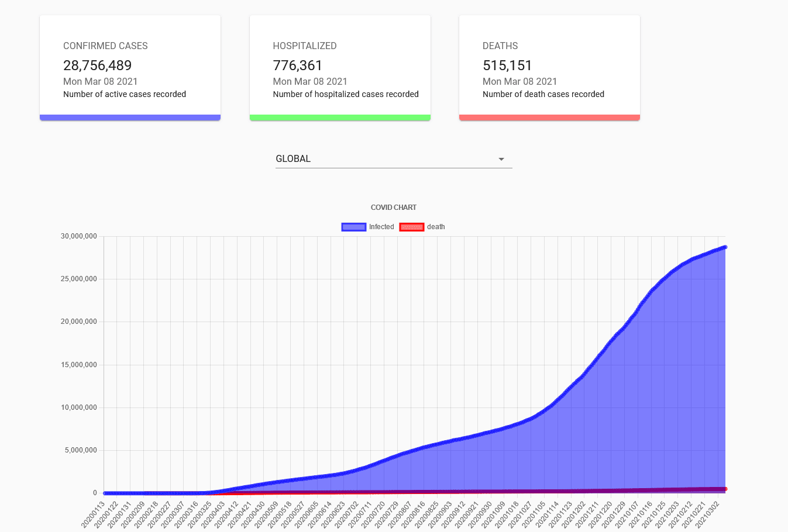
Task: Click the 20200930 x-axis date label
Action: tap(480, 514)
